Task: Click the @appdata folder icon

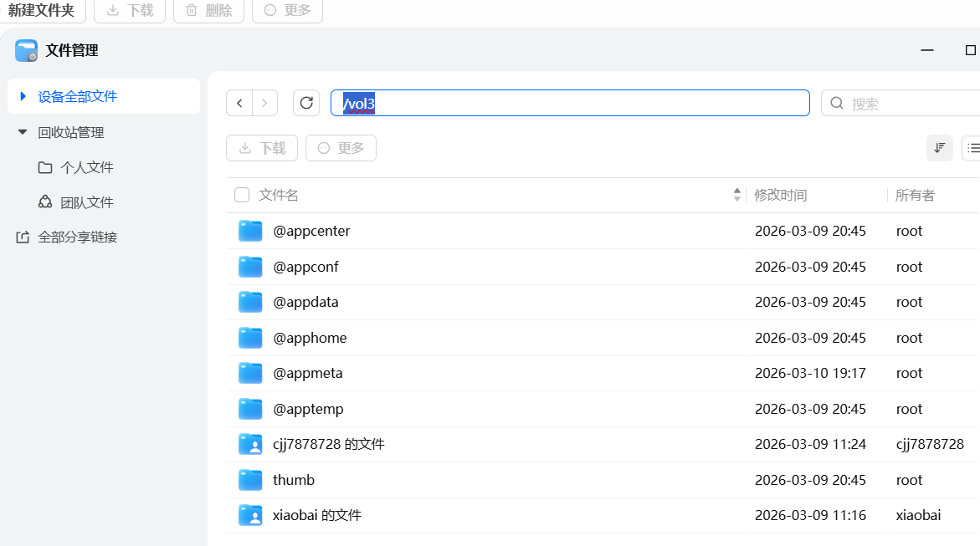Action: (x=250, y=303)
